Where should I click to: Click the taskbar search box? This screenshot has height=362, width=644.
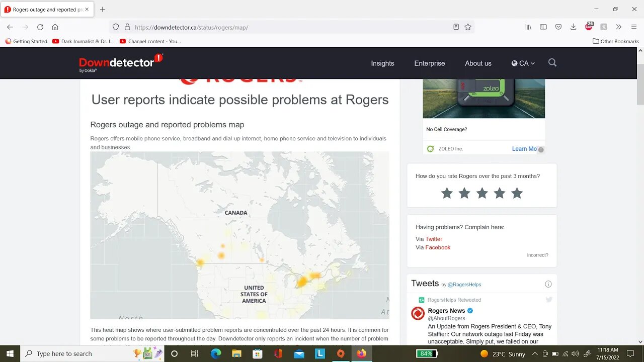(x=92, y=353)
